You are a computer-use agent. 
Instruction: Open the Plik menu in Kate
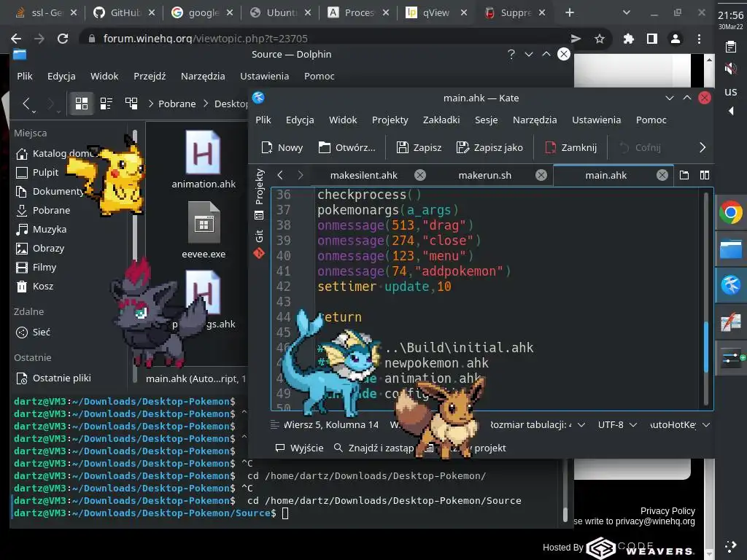click(x=263, y=120)
